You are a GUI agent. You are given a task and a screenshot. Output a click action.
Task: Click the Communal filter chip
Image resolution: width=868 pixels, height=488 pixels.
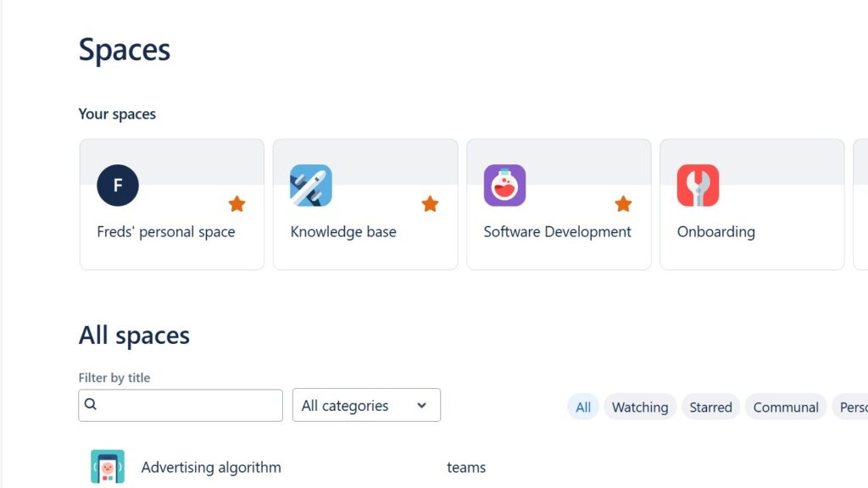[x=785, y=407]
